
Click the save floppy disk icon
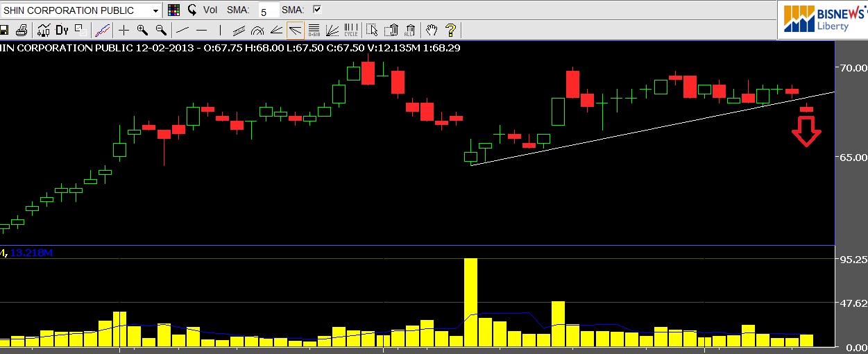coord(4,30)
